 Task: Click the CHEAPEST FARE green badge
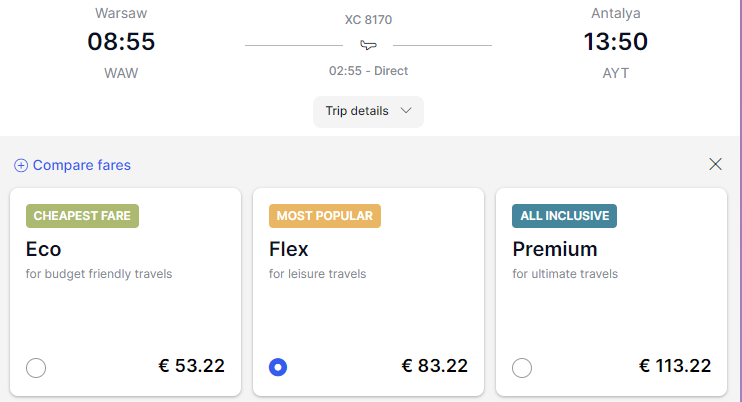82,216
